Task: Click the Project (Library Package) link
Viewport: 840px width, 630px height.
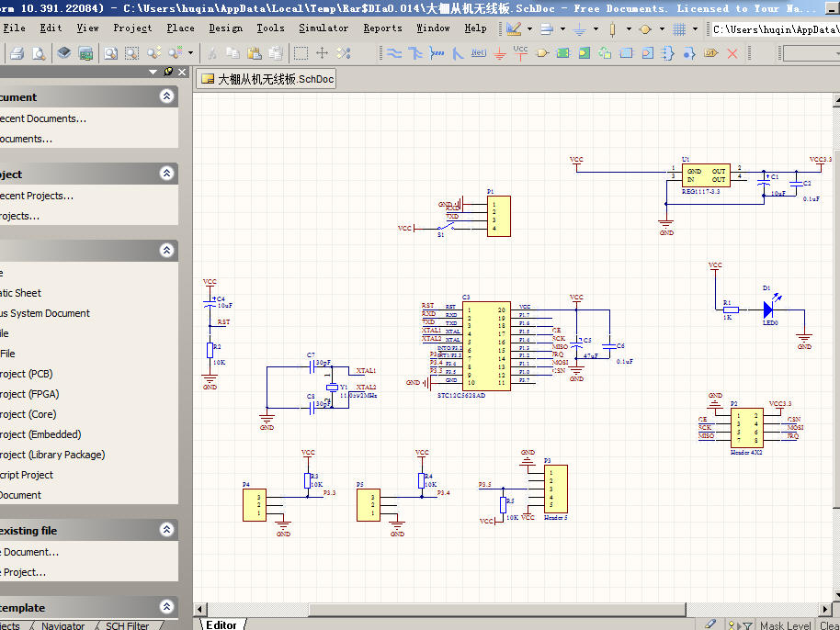Action: [52, 455]
